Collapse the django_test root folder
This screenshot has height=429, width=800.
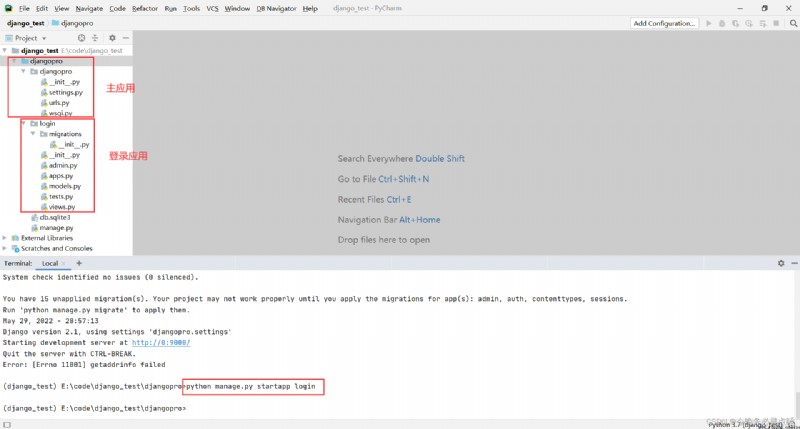pyautogui.click(x=5, y=51)
